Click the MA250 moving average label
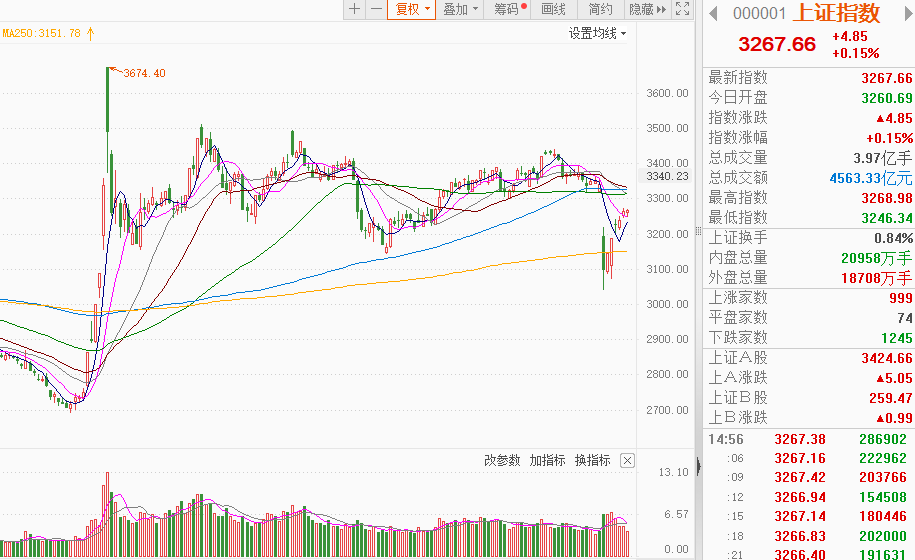 pos(40,33)
